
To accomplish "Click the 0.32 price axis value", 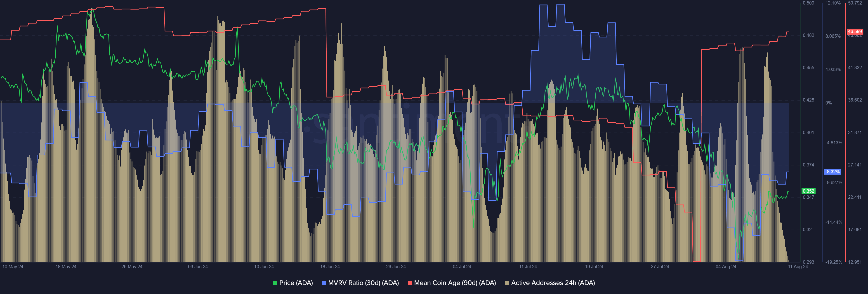I will pos(807,230).
